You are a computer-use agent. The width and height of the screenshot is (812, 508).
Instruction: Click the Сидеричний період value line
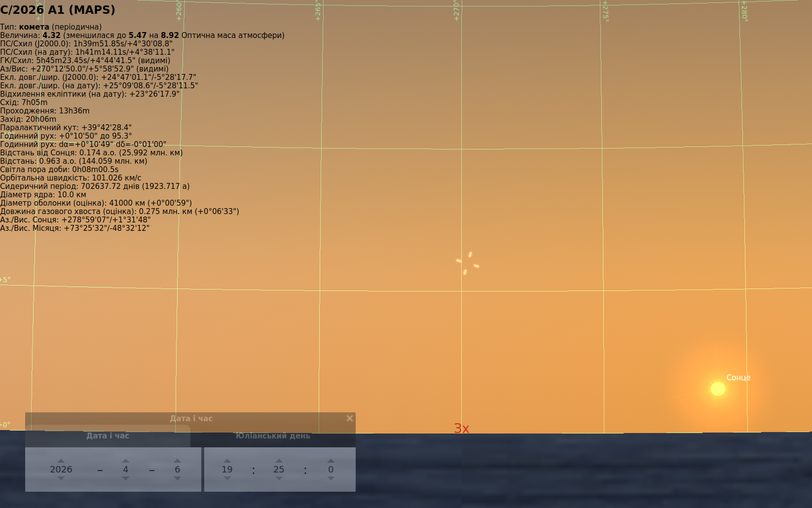point(95,186)
